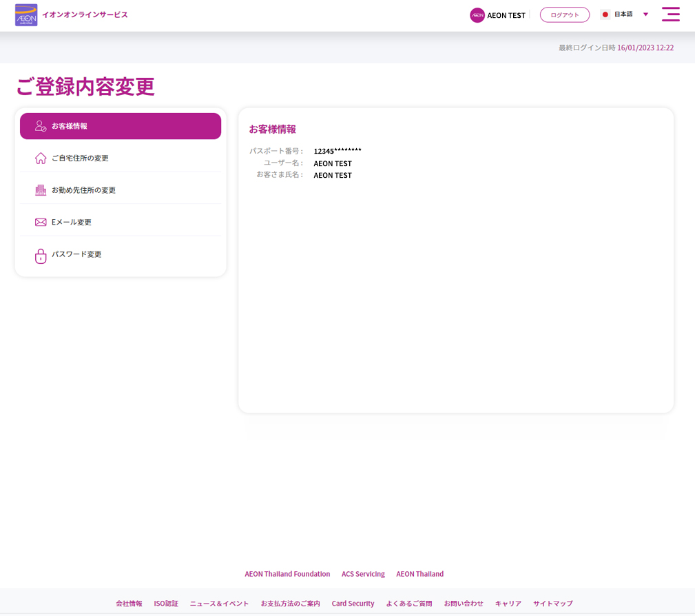Image resolution: width=695 pixels, height=616 pixels.
Task: Click the envelope icon for Eメール変更
Action: (41, 222)
